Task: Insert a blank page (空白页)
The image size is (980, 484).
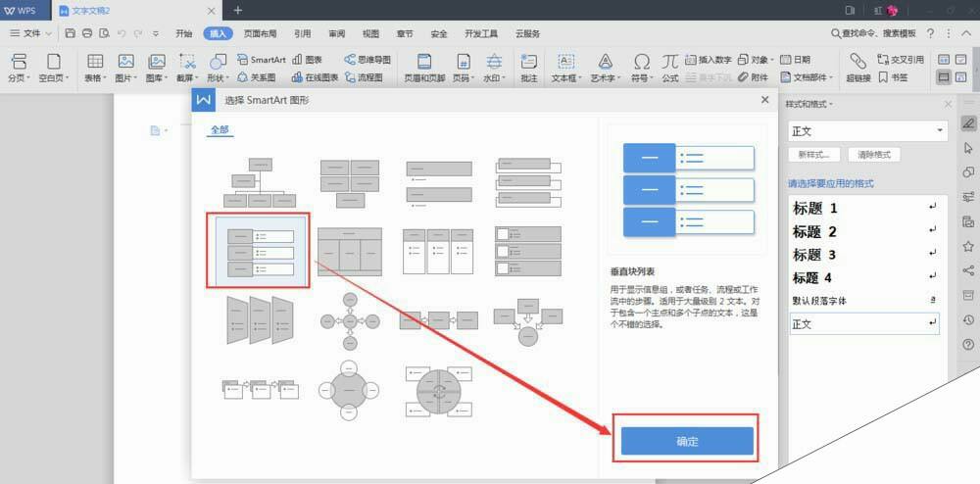Action: 54,69
